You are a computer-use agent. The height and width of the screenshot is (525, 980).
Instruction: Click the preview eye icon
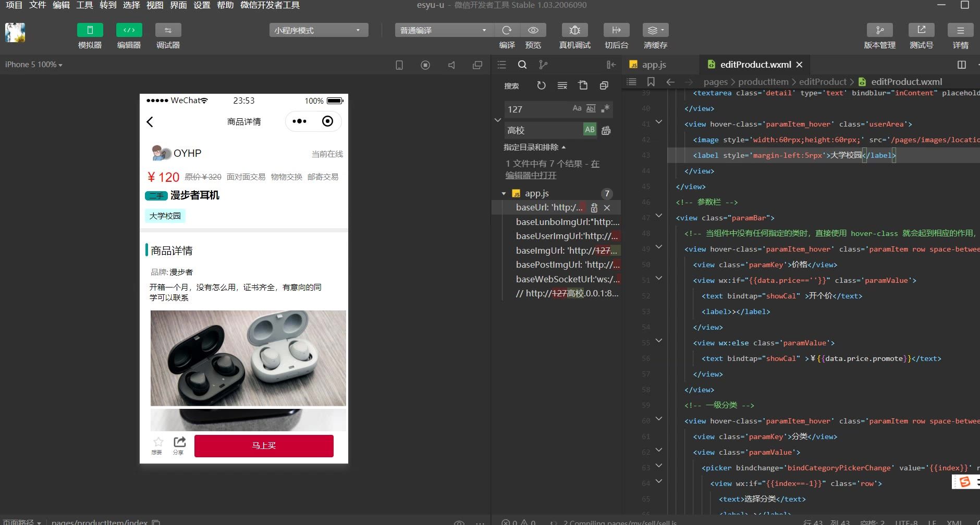533,30
